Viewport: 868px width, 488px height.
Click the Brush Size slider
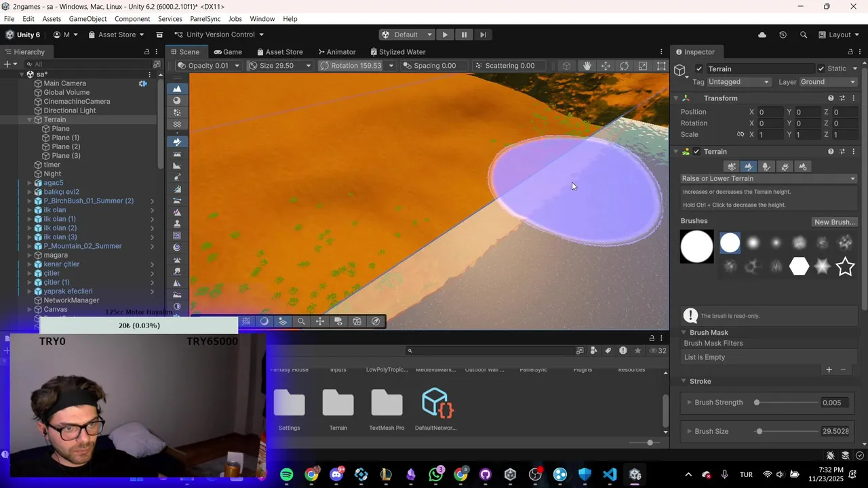coord(787,432)
